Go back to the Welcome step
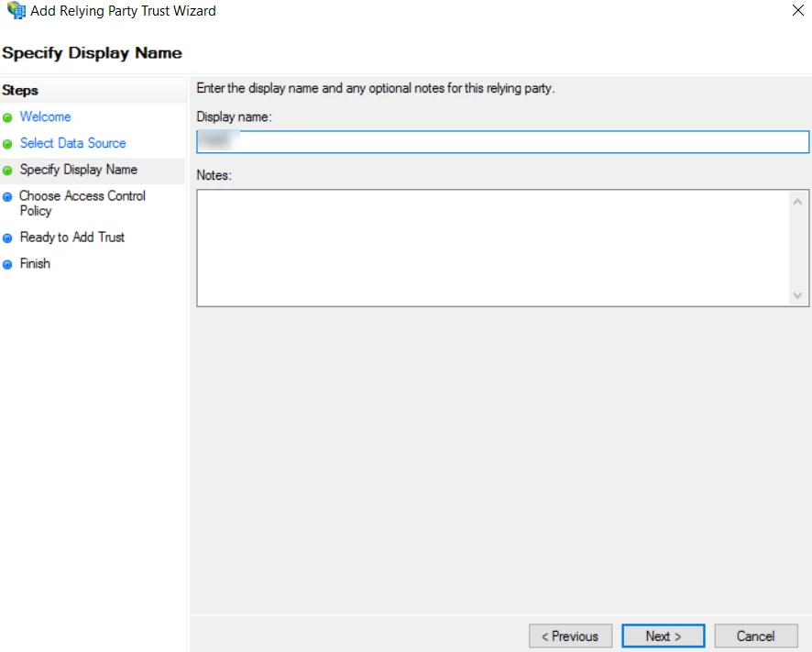 pyautogui.click(x=46, y=117)
